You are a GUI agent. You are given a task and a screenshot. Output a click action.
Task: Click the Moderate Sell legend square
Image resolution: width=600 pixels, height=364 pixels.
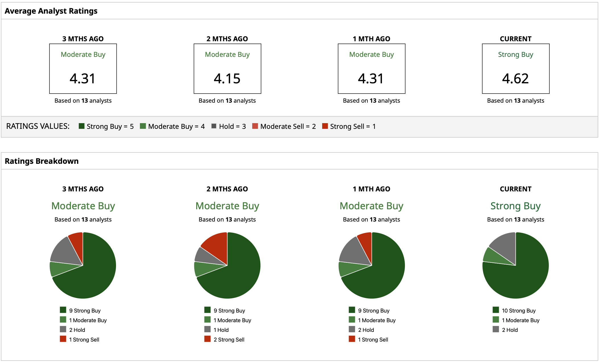tap(255, 126)
